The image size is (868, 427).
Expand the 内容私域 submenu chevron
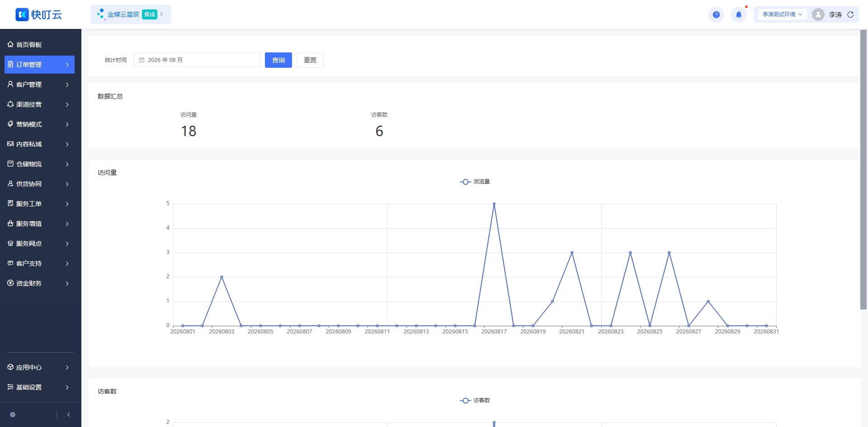(67, 144)
